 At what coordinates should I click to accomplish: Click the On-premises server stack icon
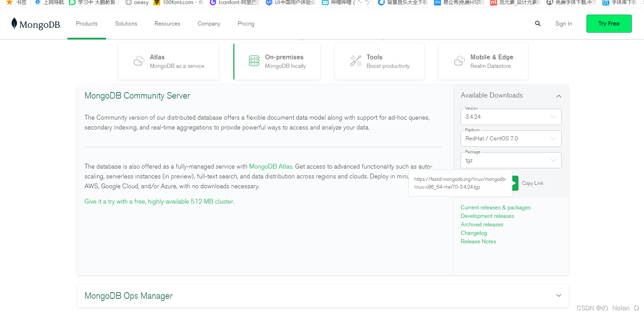tap(254, 61)
